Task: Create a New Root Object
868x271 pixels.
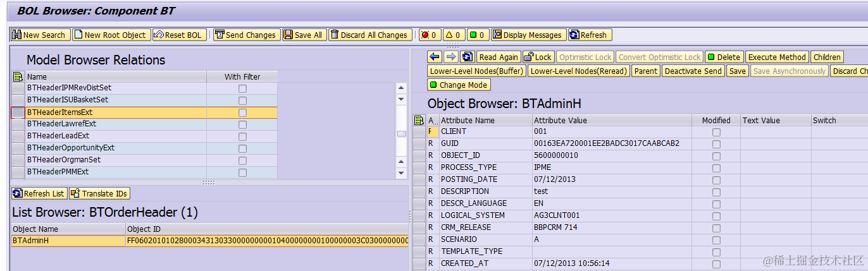Action: tap(111, 35)
